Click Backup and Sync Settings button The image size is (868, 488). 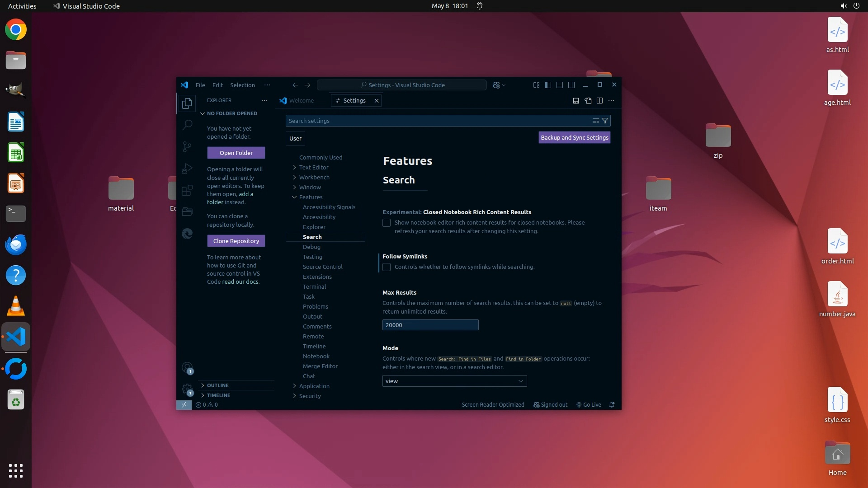tap(574, 137)
